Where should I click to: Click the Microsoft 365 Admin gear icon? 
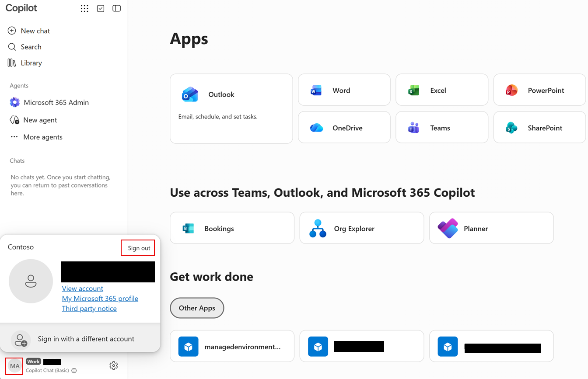pyautogui.click(x=15, y=102)
